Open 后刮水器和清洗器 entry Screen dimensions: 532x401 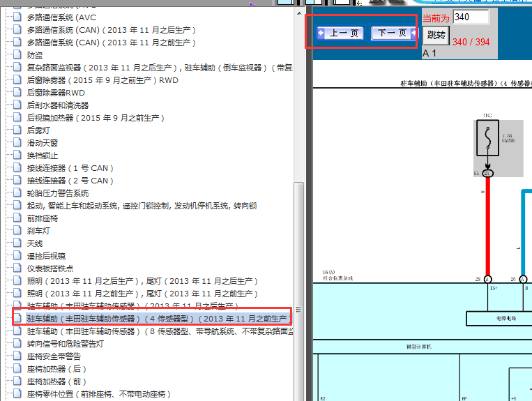coord(58,105)
